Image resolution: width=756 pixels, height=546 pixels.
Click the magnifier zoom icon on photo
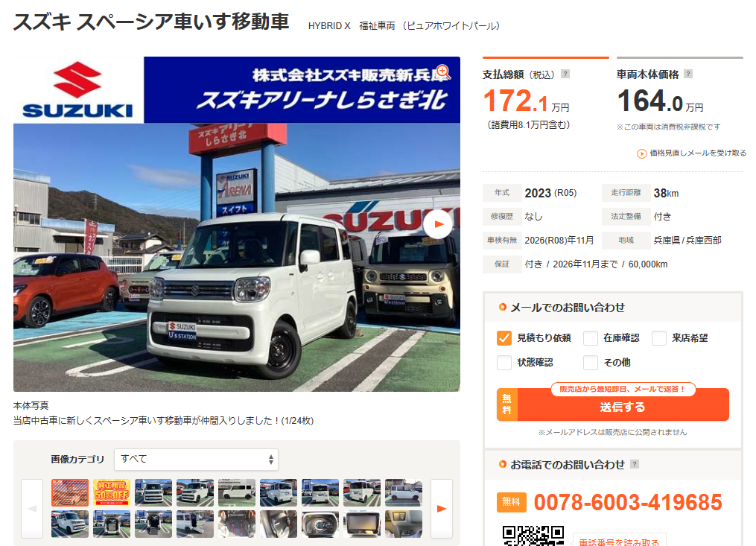point(443,72)
